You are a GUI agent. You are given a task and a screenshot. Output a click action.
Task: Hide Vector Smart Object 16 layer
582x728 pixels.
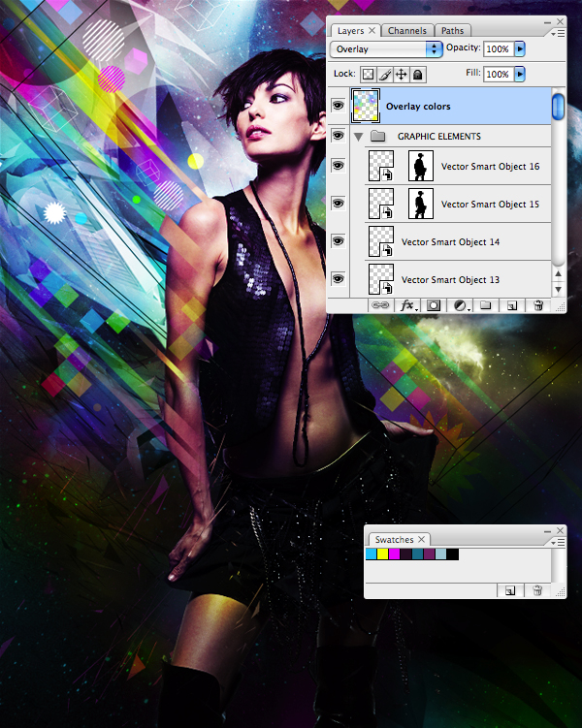[x=339, y=166]
